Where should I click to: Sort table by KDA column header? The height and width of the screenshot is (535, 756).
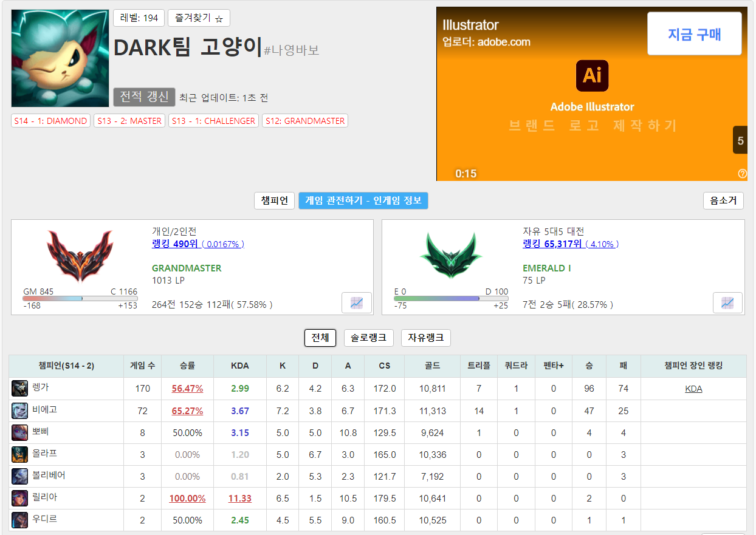pos(240,366)
